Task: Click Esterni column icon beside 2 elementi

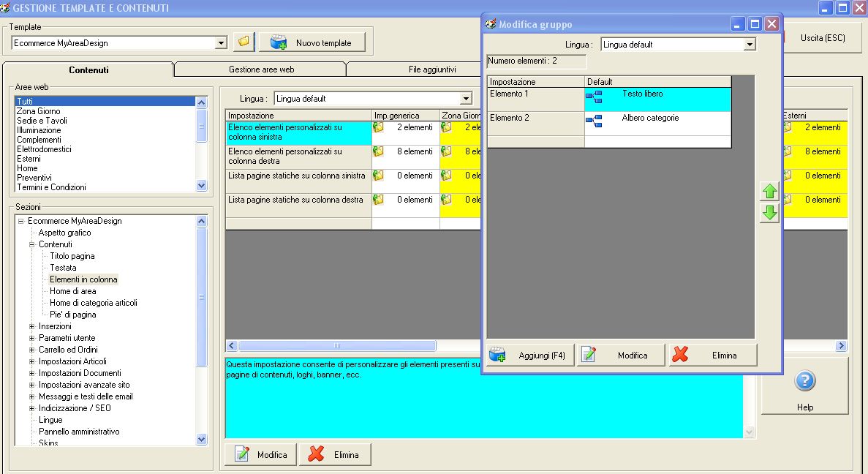Action: [x=787, y=127]
